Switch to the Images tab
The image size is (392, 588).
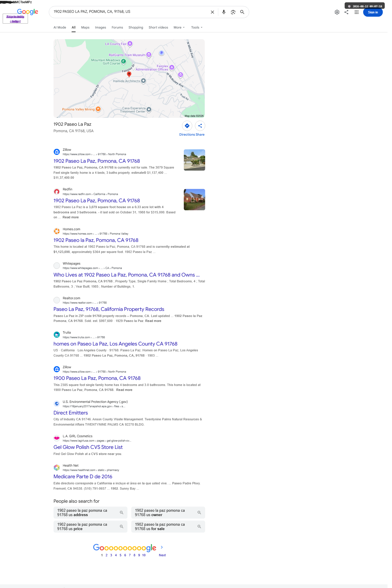click(x=101, y=27)
